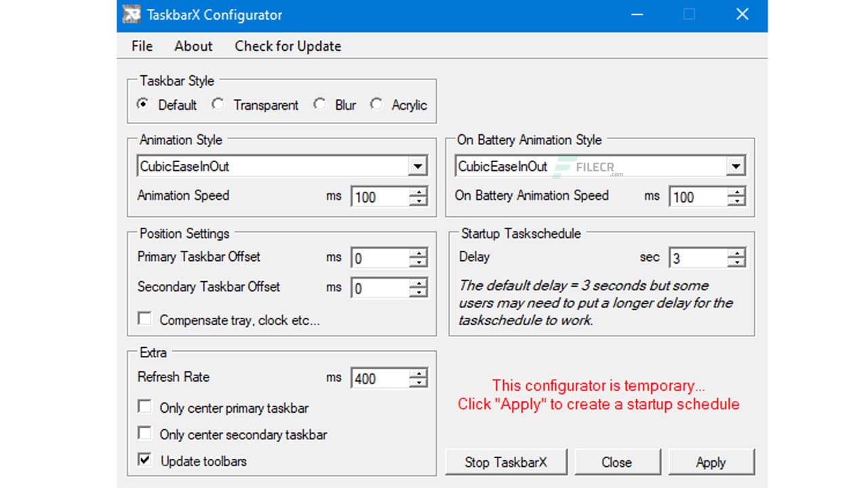
Task: Open the Animation Style dropdown
Action: (418, 165)
